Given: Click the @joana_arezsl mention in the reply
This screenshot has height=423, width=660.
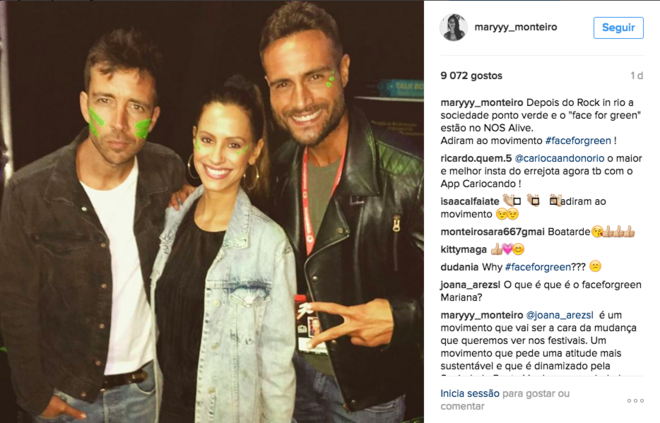Looking at the screenshot, I should pyautogui.click(x=560, y=315).
